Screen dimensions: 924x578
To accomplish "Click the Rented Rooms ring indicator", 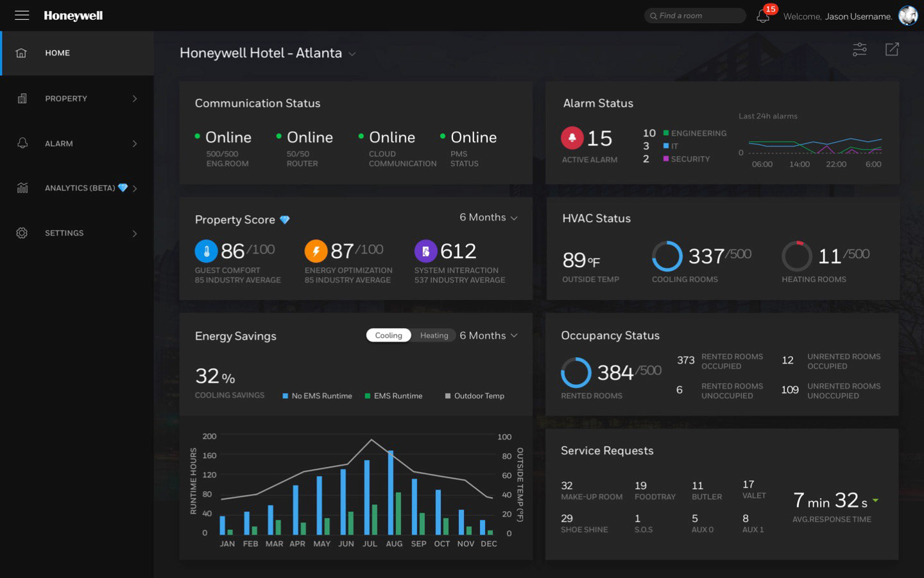I will tap(576, 372).
